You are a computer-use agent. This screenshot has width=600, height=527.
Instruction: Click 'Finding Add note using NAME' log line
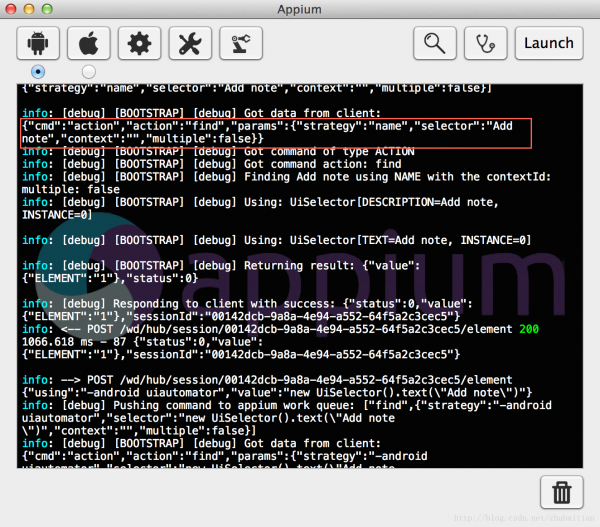286,177
